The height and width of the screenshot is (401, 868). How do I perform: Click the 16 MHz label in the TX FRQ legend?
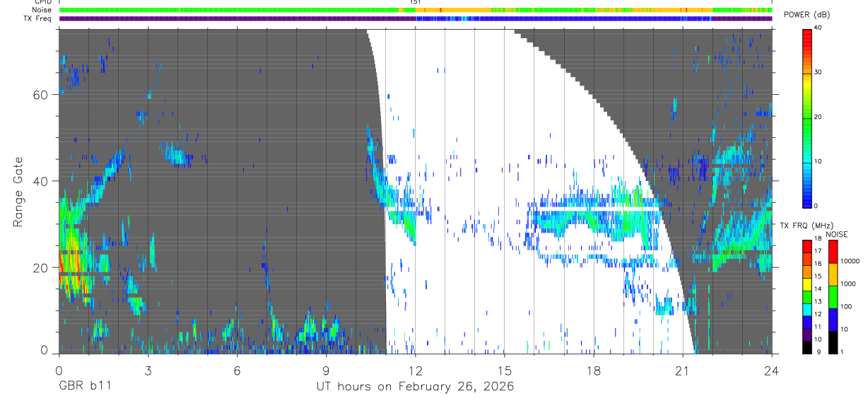[x=818, y=264]
